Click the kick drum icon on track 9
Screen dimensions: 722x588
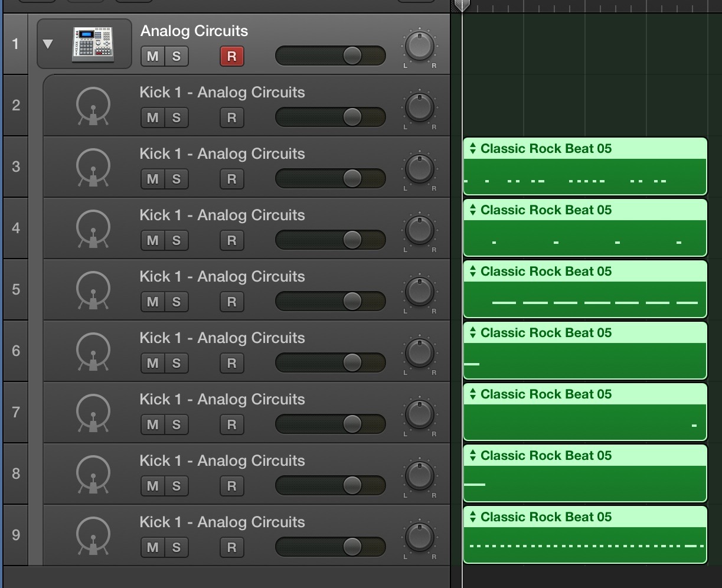93,535
